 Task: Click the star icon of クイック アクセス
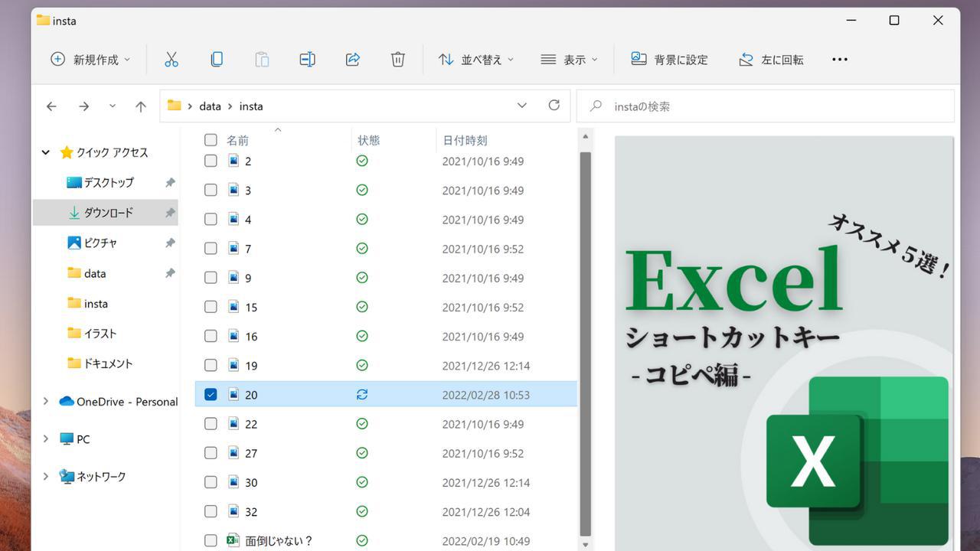pyautogui.click(x=67, y=152)
